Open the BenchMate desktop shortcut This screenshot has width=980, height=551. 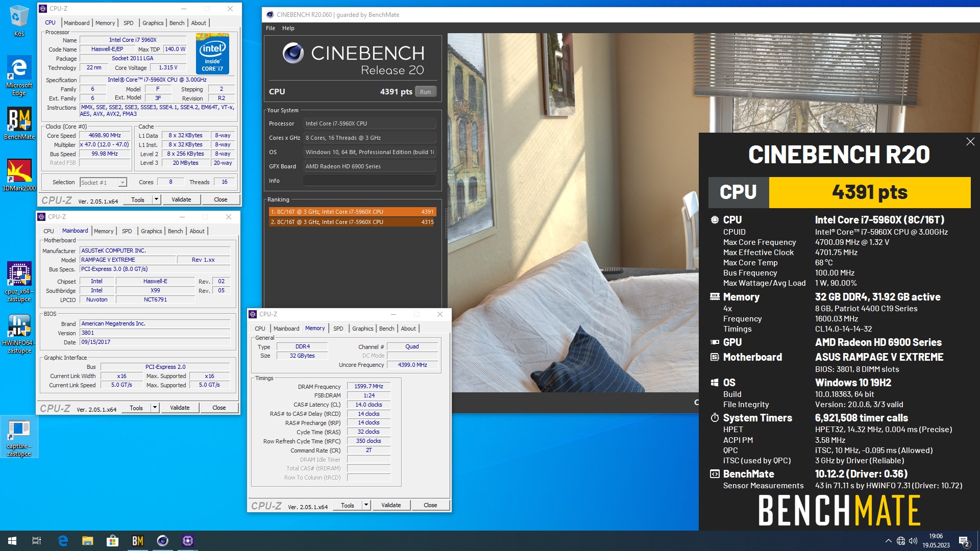19,123
